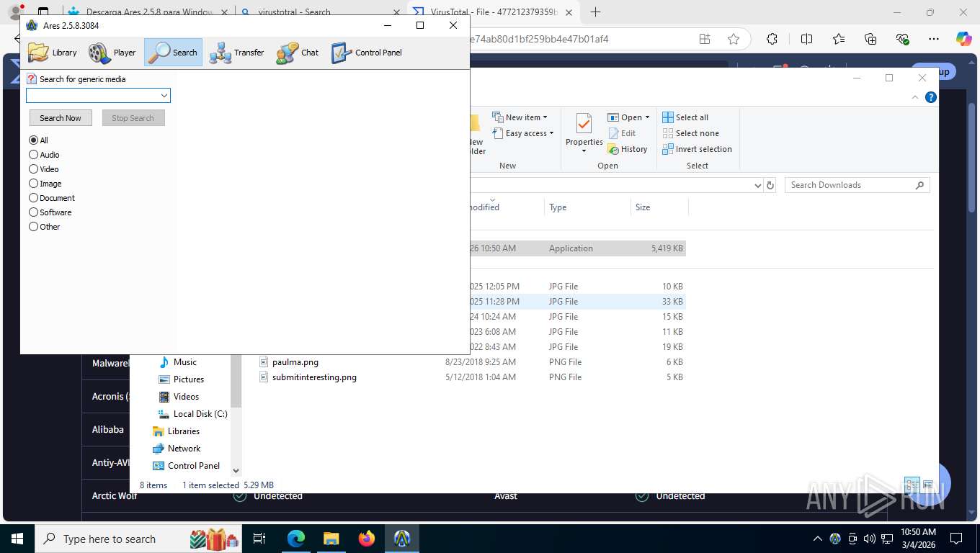
Task: Open a new browser tab
Action: 595,12
